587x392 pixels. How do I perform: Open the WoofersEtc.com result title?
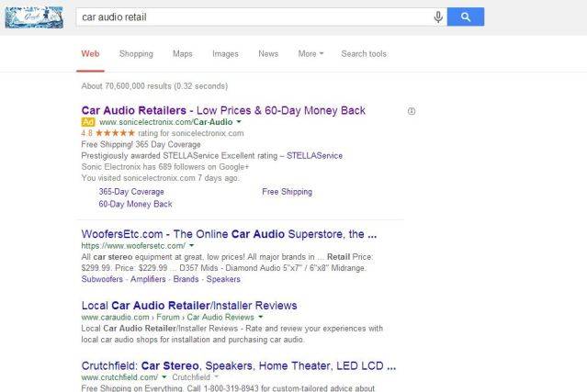click(229, 234)
